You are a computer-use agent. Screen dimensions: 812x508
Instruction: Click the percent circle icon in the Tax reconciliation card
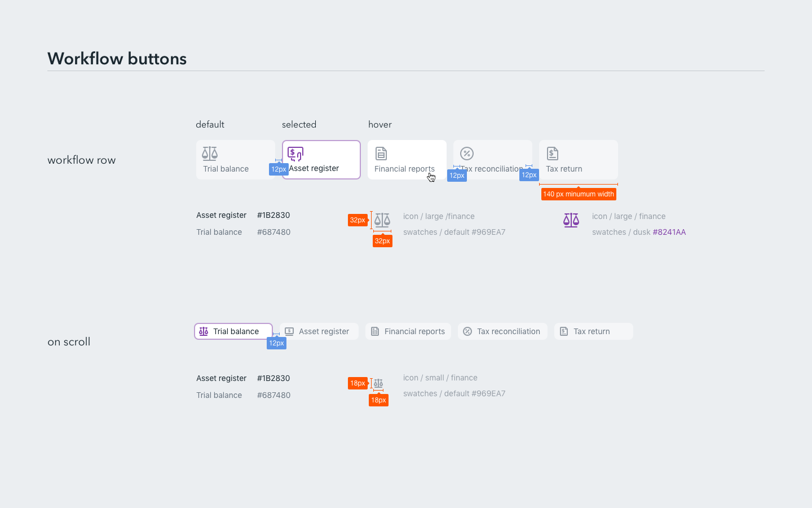point(467,154)
